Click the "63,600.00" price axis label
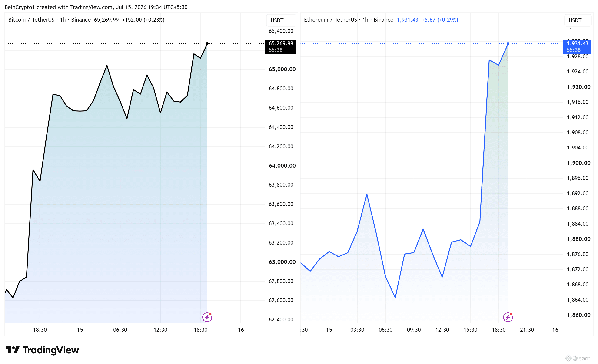Viewport: 598px width, 364px height. point(281,204)
